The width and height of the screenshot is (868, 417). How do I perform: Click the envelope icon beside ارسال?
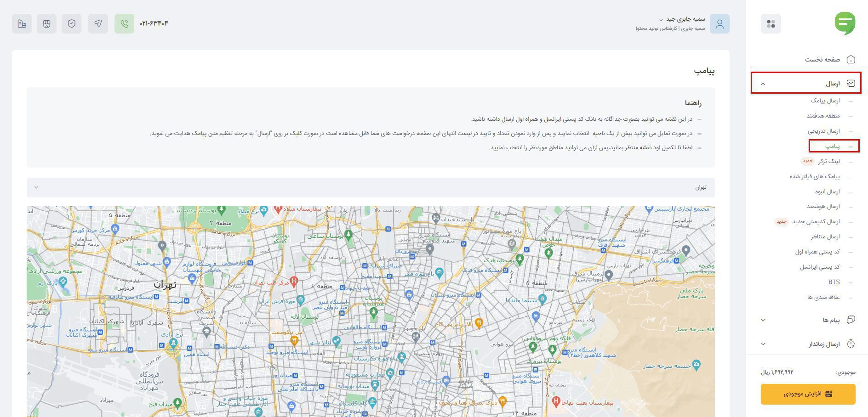pyautogui.click(x=851, y=84)
